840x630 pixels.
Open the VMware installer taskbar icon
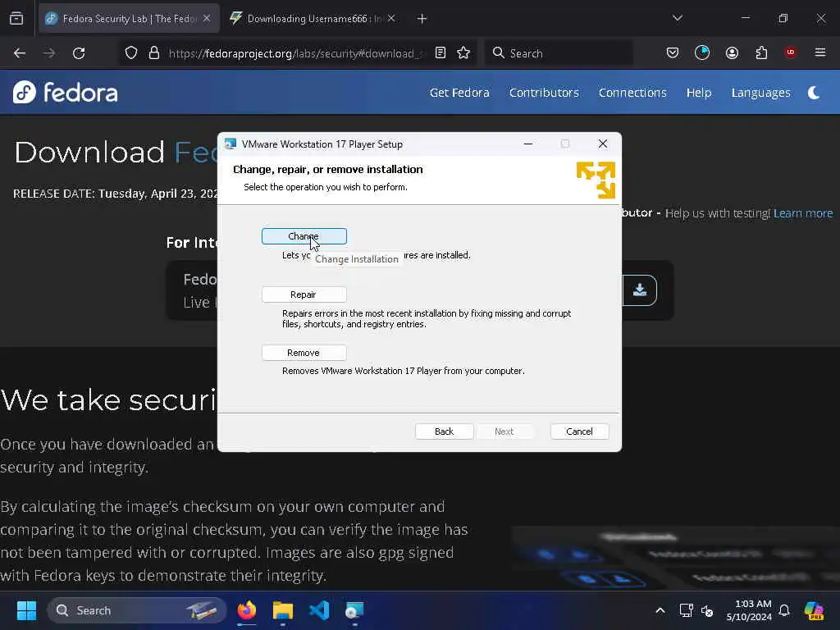[x=354, y=610]
